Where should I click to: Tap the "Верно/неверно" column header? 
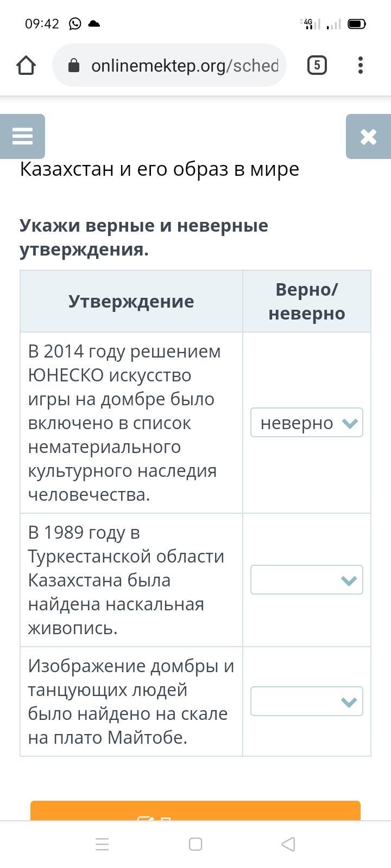click(x=306, y=301)
